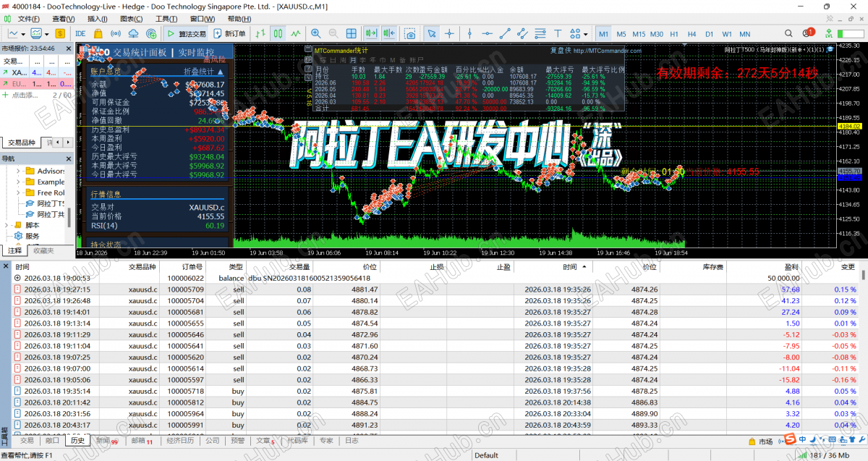Switch to H1 timeframe
Screen dimensions: 868x461
[674, 33]
